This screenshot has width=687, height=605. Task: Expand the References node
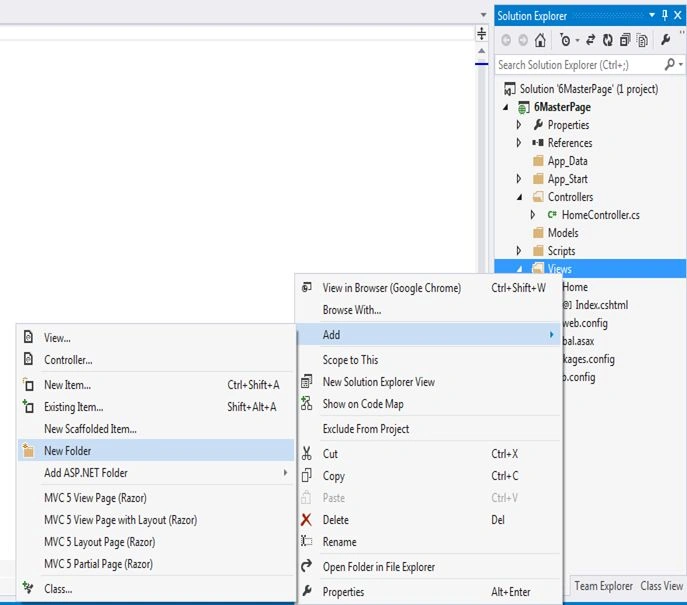(519, 143)
